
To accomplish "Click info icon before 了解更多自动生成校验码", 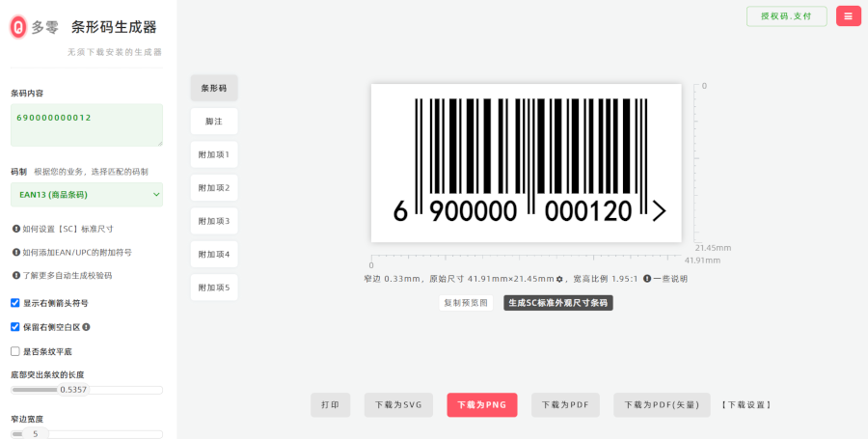I will pos(16,275).
